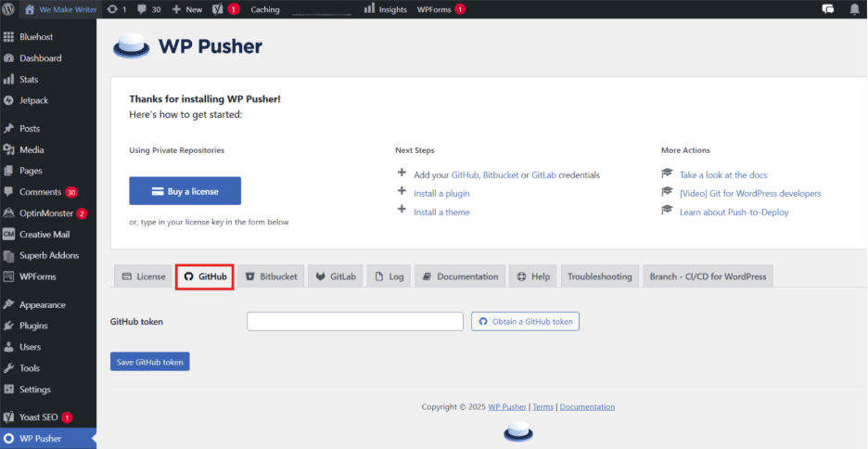Switch to the GitLab tab
Screen dimensions: 868x449
coord(336,276)
